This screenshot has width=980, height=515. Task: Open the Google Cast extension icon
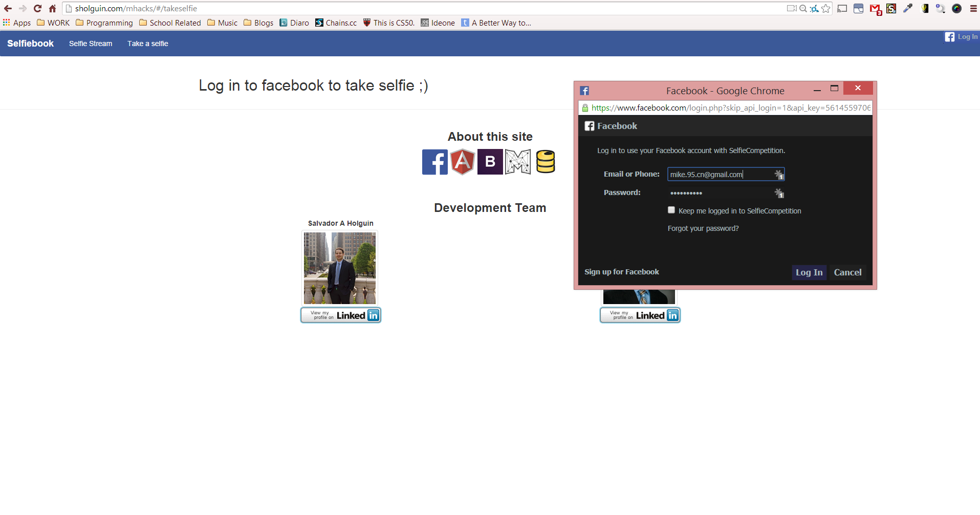(x=842, y=8)
